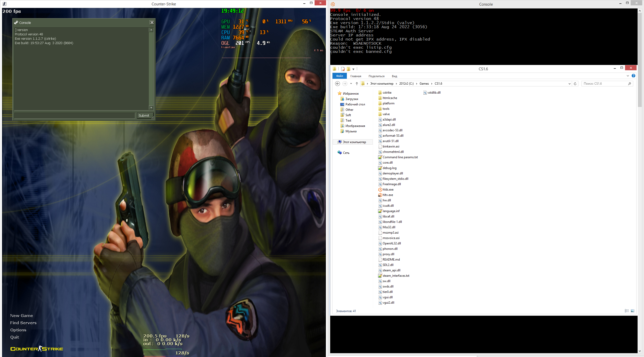Start a New Game from main menu
Image resolution: width=644 pixels, height=357 pixels.
[x=22, y=316]
